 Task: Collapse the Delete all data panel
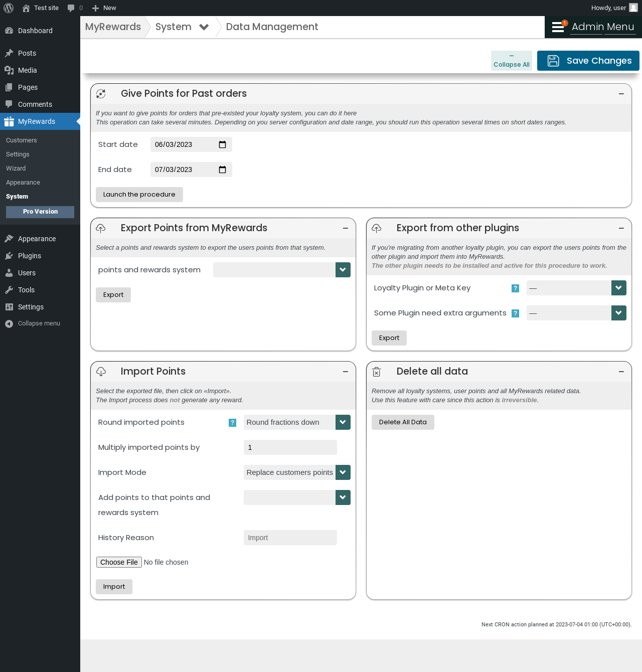[621, 372]
